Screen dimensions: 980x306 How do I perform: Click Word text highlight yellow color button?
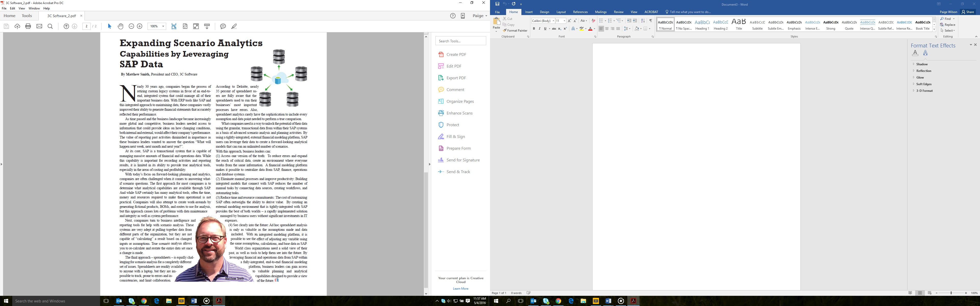(x=581, y=29)
